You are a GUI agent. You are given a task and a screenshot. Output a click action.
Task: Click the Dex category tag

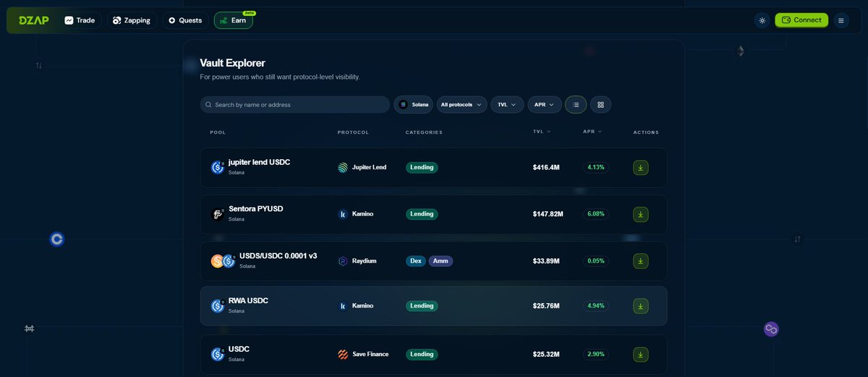(416, 260)
